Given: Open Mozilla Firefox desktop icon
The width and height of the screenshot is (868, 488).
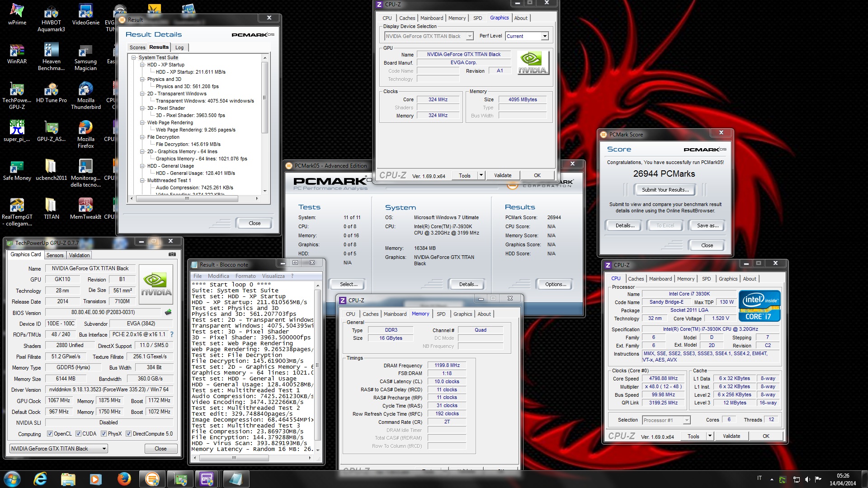Looking at the screenshot, I should [85, 134].
